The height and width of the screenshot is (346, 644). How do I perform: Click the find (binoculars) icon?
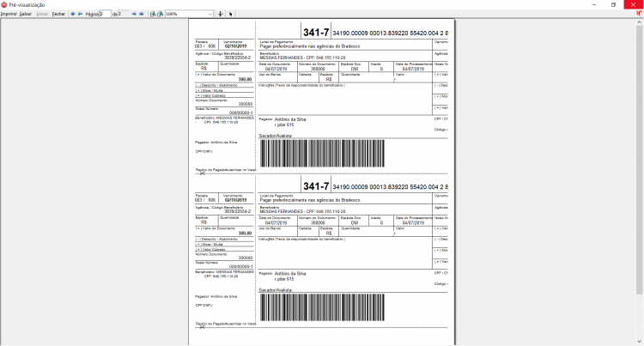153,14
